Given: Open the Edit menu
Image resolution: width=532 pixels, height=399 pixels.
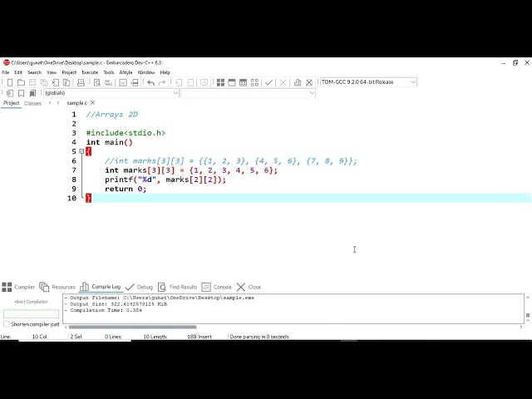Looking at the screenshot, I should click(18, 72).
